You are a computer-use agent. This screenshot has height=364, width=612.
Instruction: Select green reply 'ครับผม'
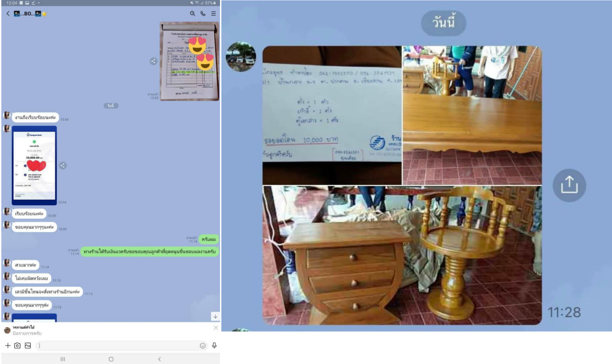[x=209, y=239]
